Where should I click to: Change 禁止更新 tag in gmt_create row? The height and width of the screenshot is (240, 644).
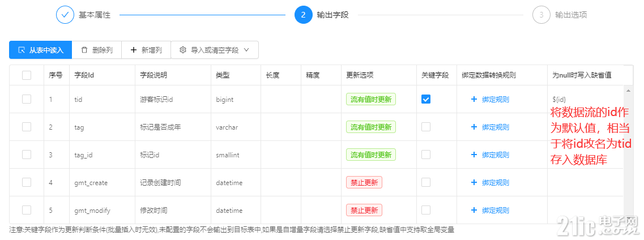pos(364,182)
